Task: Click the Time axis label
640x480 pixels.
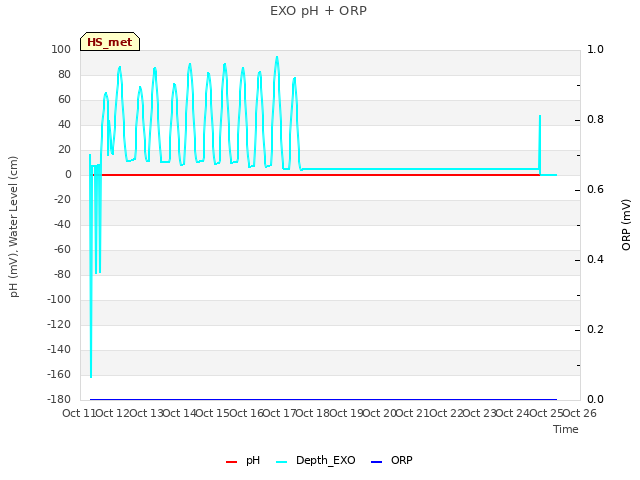Action: click(566, 429)
